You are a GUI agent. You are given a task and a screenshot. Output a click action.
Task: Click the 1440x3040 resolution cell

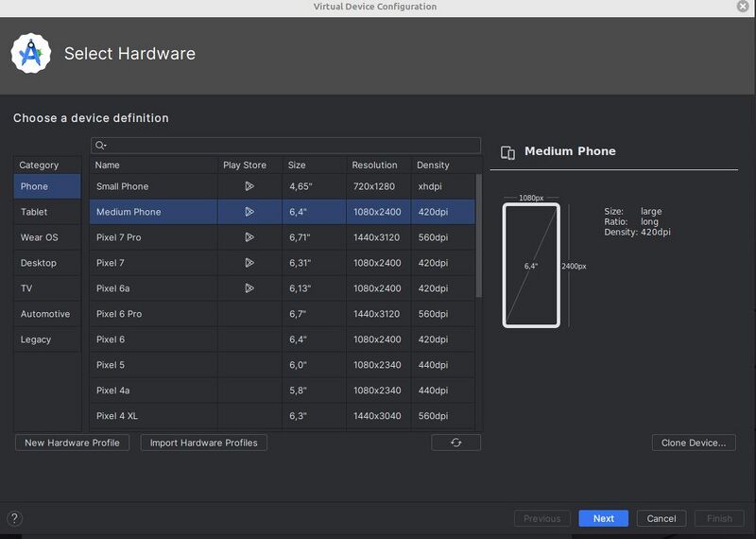tap(377, 416)
